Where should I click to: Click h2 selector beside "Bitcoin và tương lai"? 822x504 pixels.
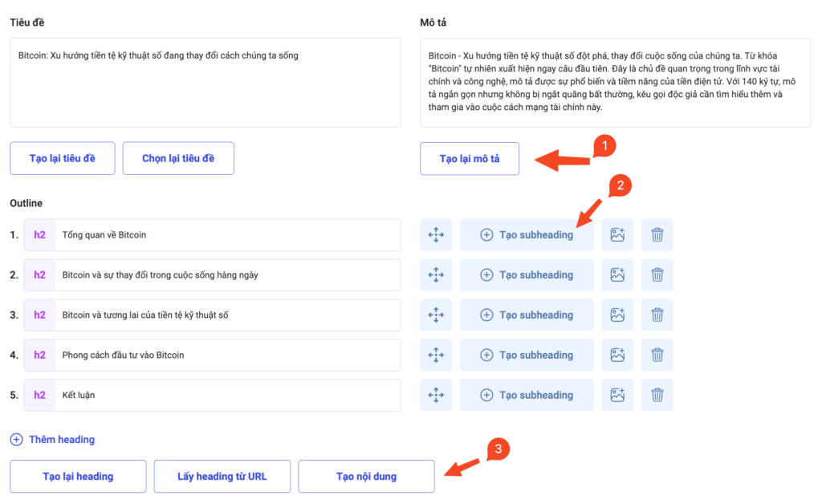point(39,315)
